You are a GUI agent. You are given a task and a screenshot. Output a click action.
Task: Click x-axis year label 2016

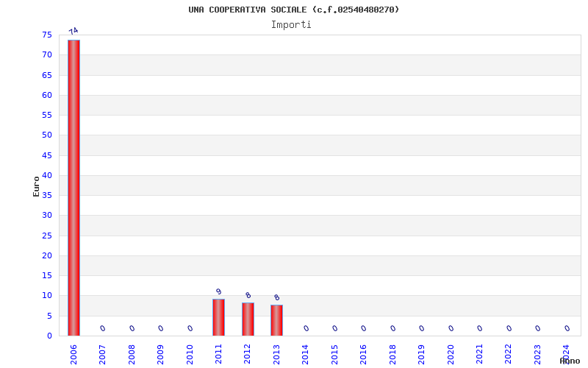363,355
